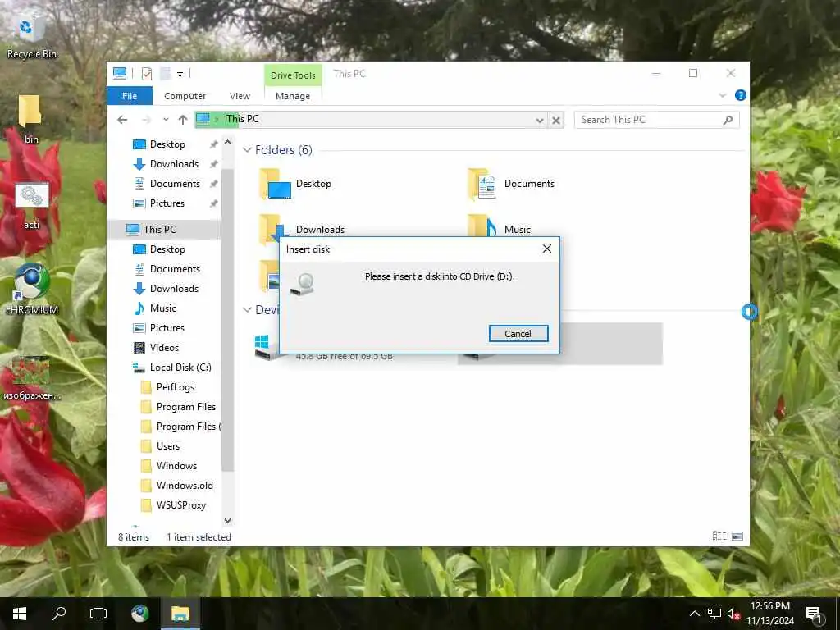
Task: Go back using the back arrow
Action: [122, 120]
